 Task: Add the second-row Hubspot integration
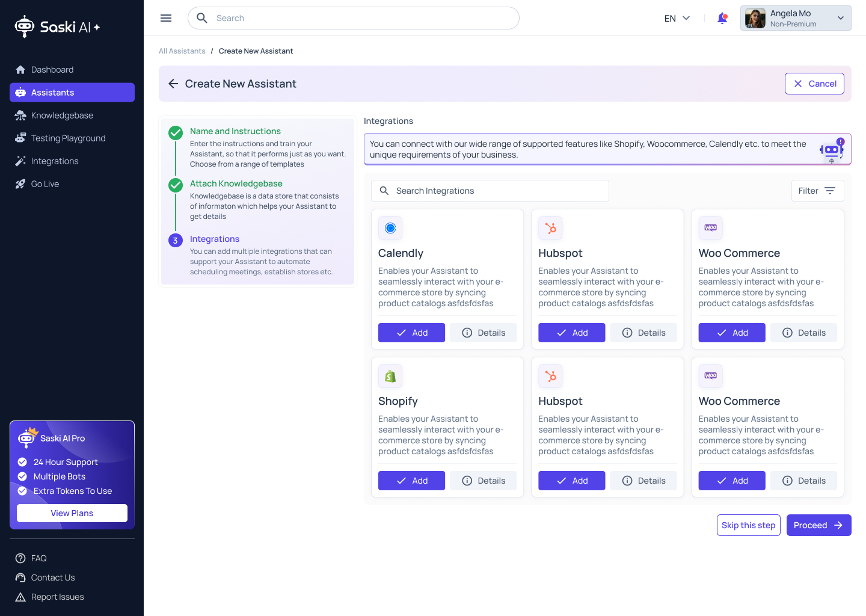click(571, 481)
